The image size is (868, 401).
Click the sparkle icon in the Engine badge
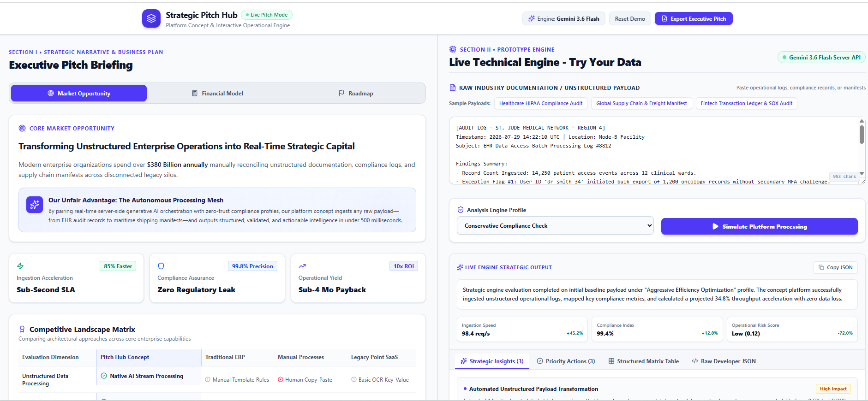(532, 19)
